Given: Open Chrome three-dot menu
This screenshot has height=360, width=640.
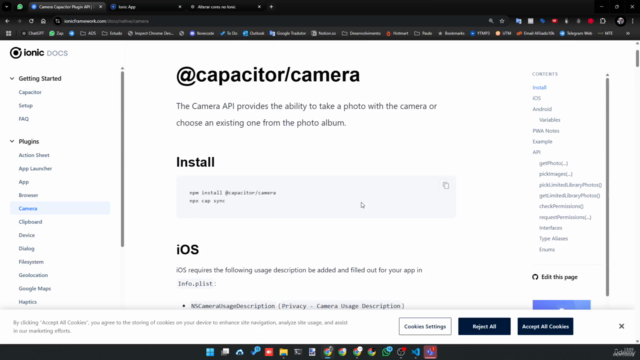Looking at the screenshot, I should click(633, 21).
